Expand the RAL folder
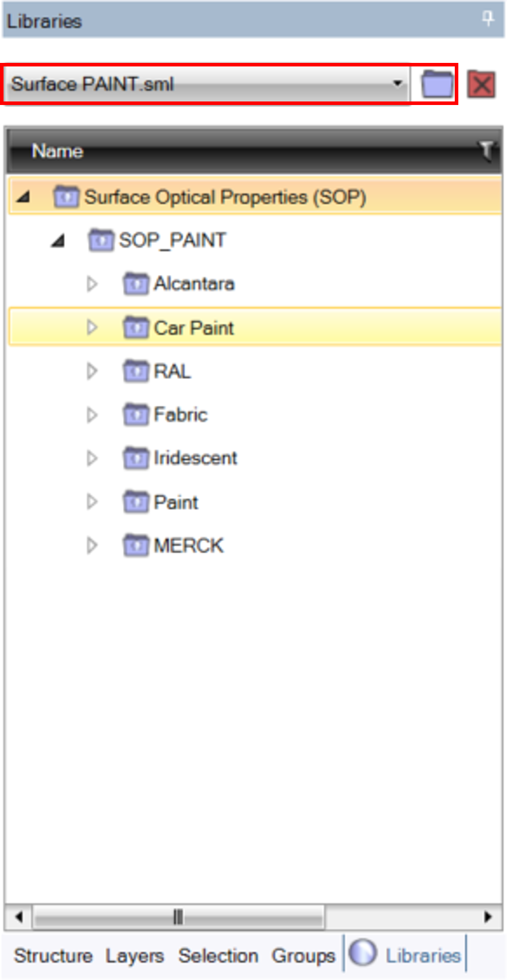The height and width of the screenshot is (980, 507). (92, 371)
